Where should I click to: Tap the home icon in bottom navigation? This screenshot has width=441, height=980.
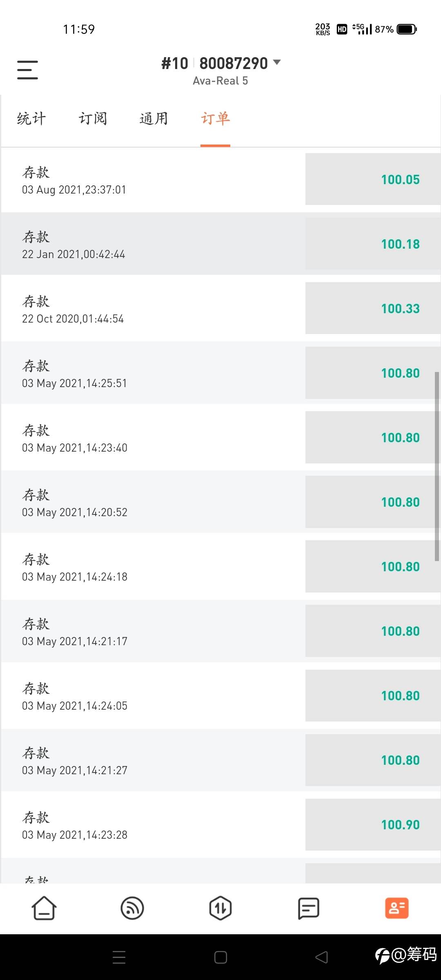[x=44, y=908]
